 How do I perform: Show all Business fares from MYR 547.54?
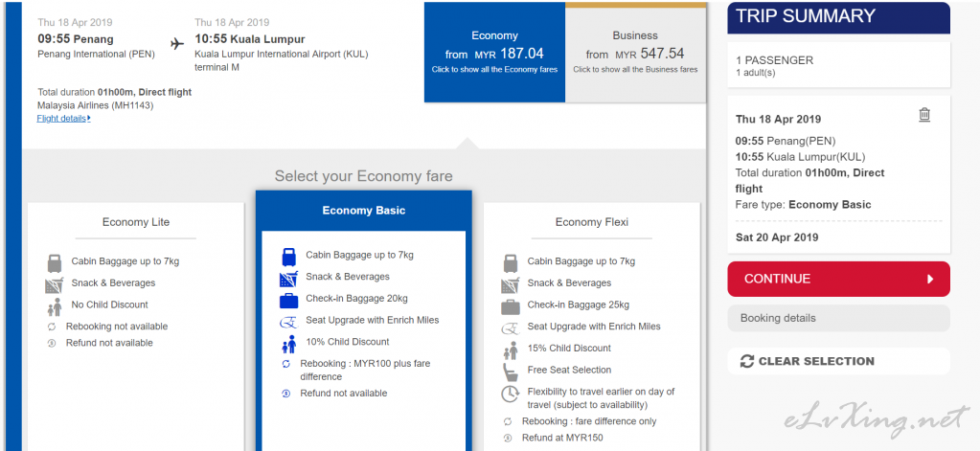636,53
